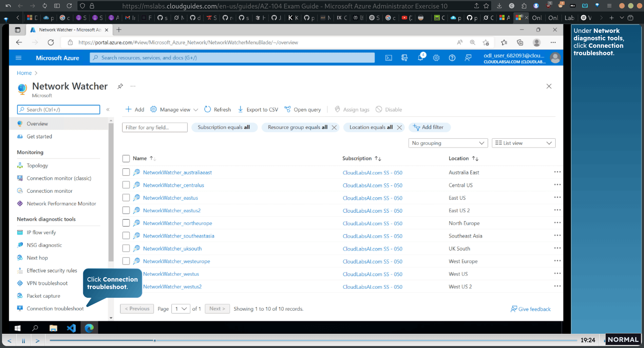Pin Network Watcher blade to dashboard
Viewport: 644px width, 348px height.
tap(120, 86)
